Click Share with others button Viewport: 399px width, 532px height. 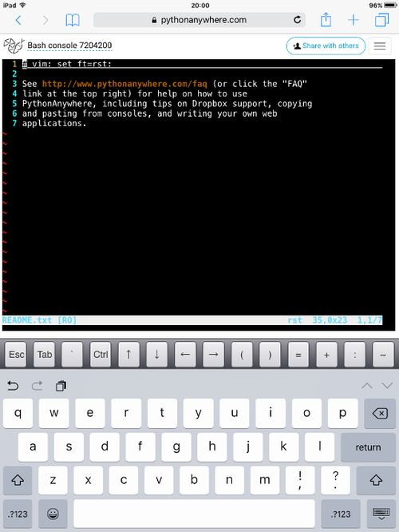(326, 46)
